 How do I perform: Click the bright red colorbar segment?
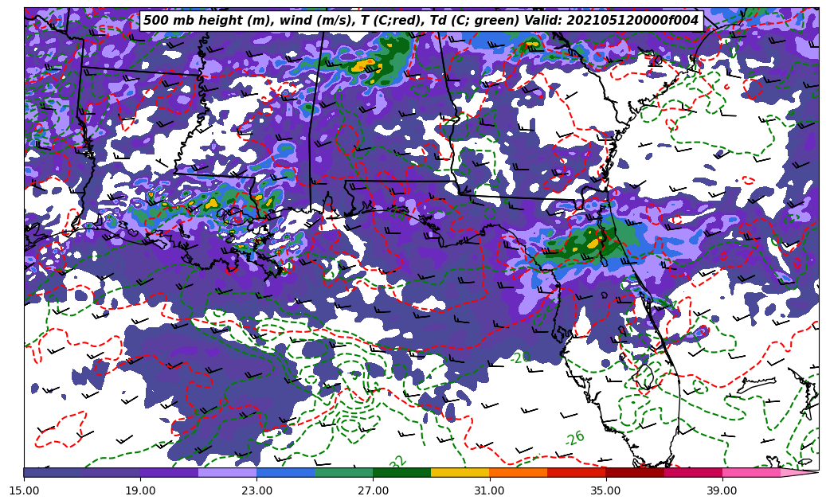point(576,472)
